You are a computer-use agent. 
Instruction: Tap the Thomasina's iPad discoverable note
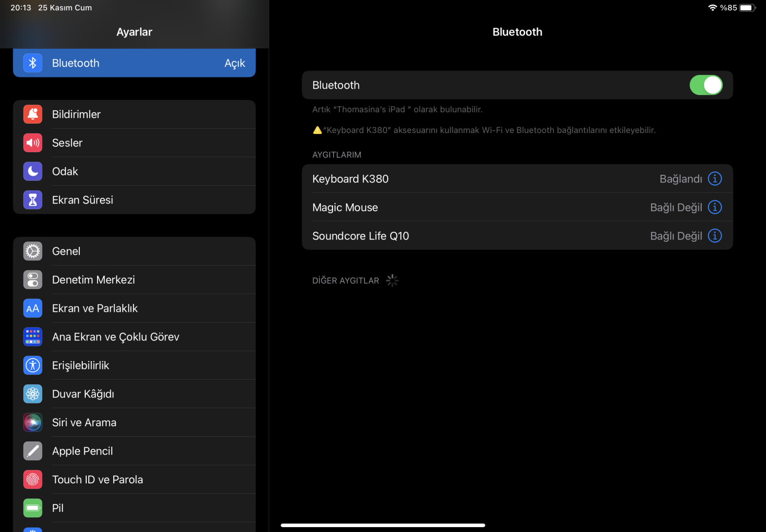398,109
